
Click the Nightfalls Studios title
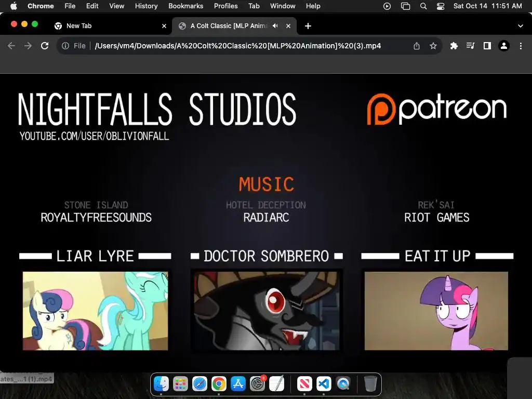157,109
